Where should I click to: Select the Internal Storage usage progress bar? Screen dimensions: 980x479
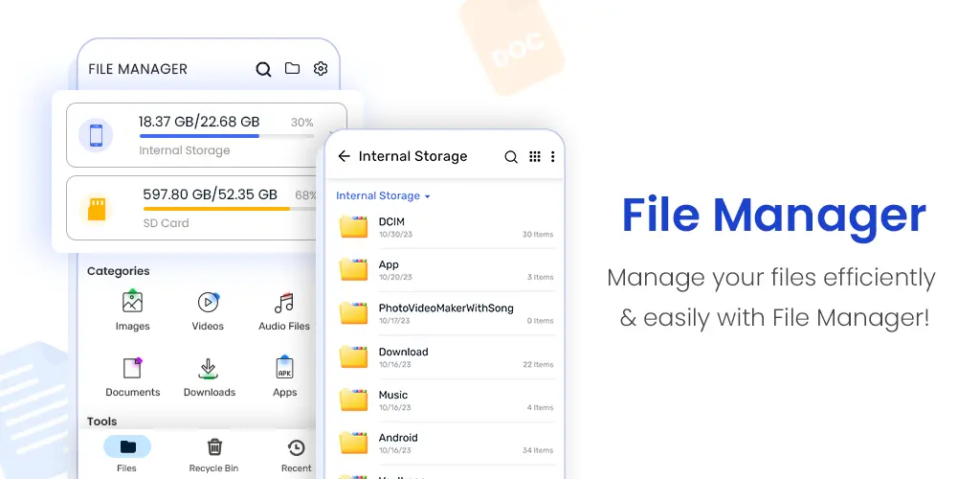point(226,136)
